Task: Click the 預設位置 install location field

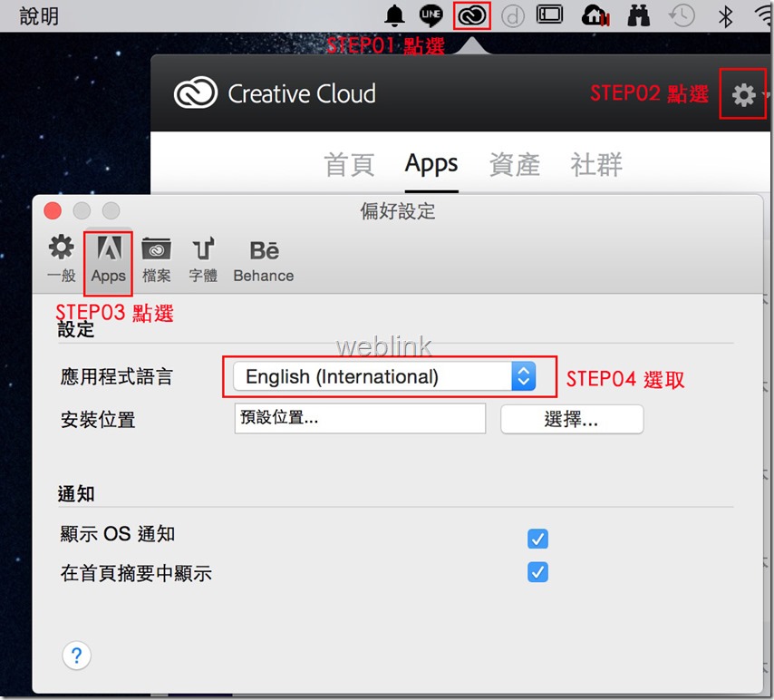Action: tap(360, 418)
